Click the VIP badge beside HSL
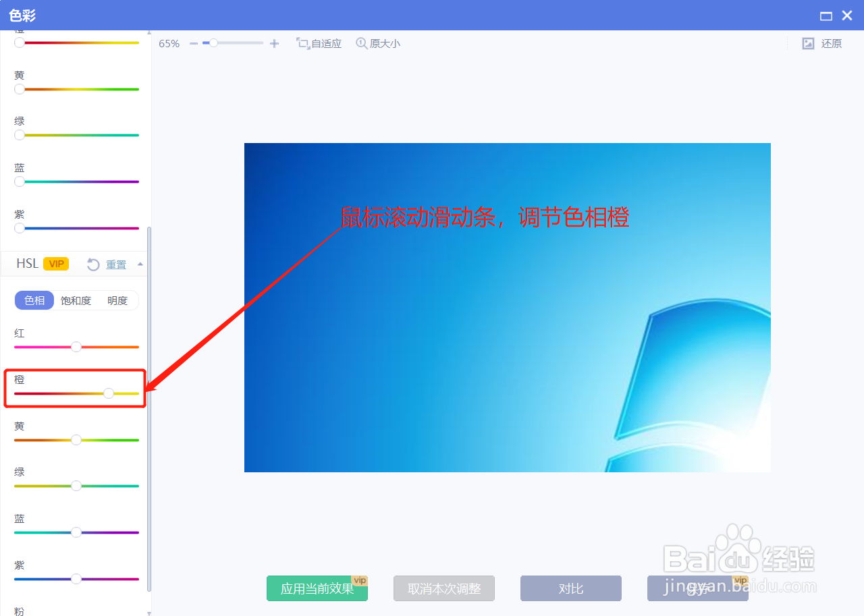Viewport: 864px width, 616px height. click(x=56, y=264)
